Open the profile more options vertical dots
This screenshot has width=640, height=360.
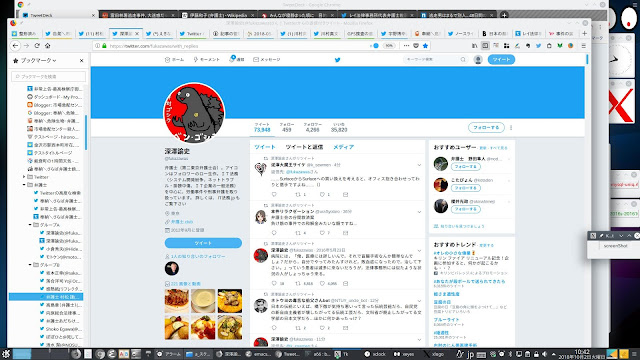[x=511, y=127]
